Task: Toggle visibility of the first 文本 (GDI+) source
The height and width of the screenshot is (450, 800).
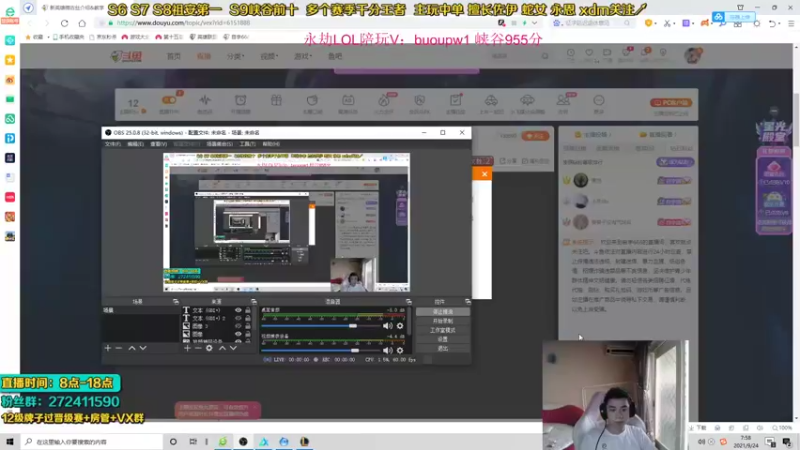Action: (238, 310)
